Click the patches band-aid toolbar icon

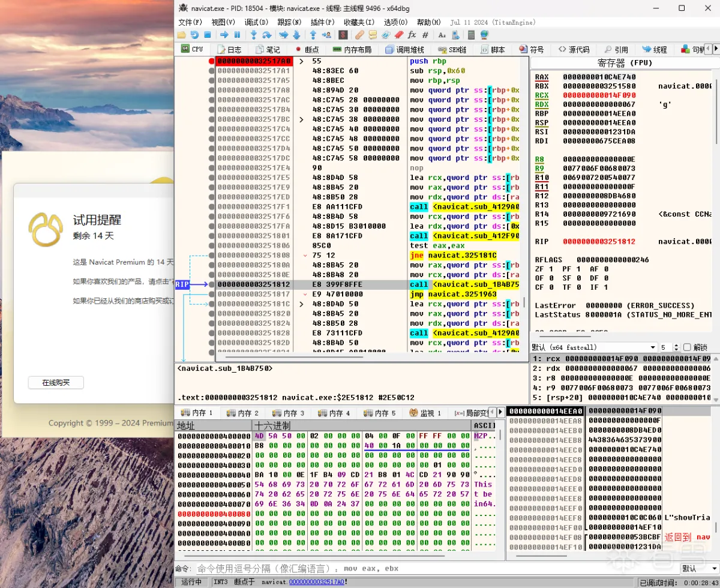tap(359, 35)
